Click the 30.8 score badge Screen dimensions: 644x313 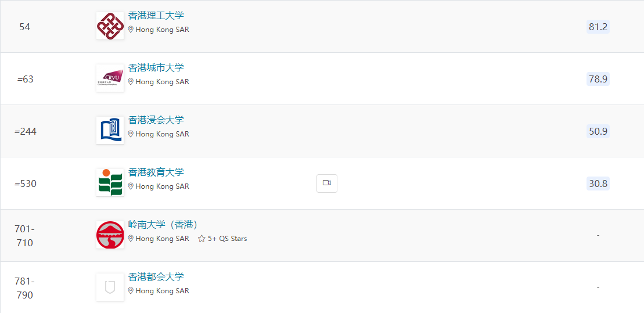(598, 184)
